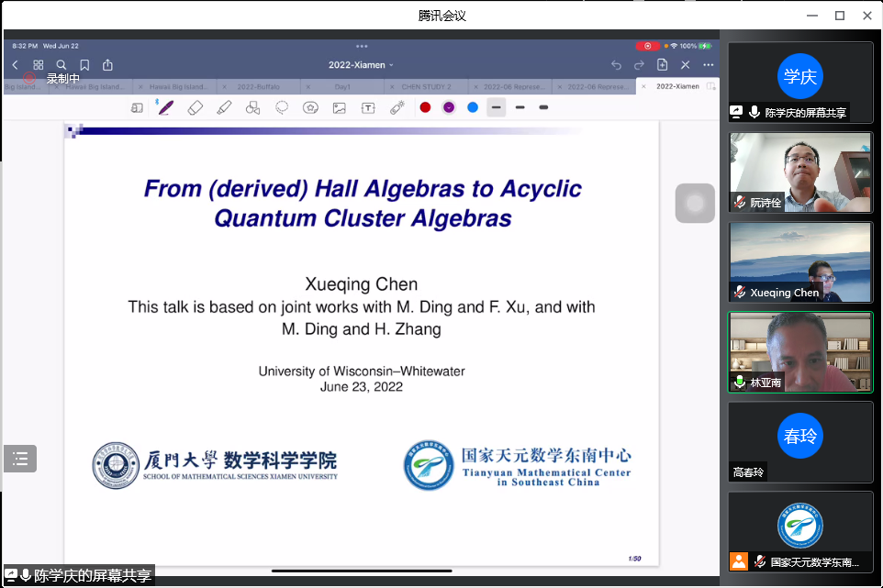The height and width of the screenshot is (588, 883).
Task: Select the text box tool
Action: click(x=368, y=107)
